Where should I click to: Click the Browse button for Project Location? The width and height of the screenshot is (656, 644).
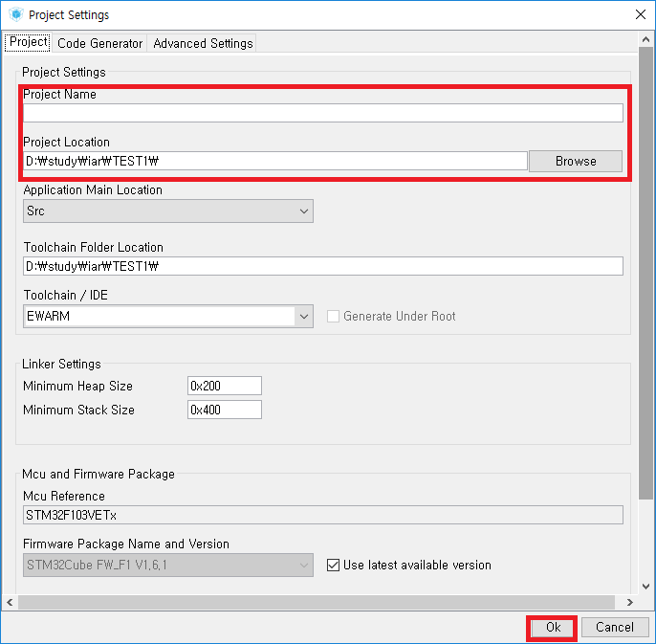tap(576, 161)
